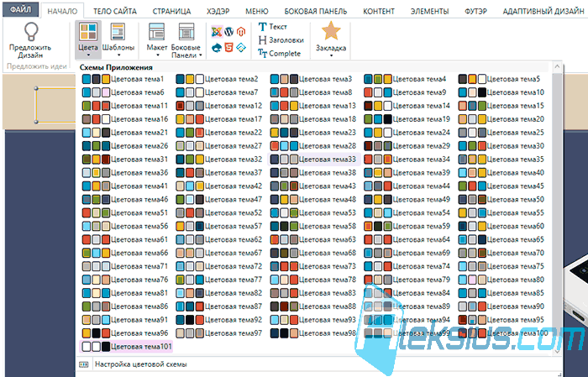Expand the Шаблоны dropdown arrow

(x=118, y=55)
